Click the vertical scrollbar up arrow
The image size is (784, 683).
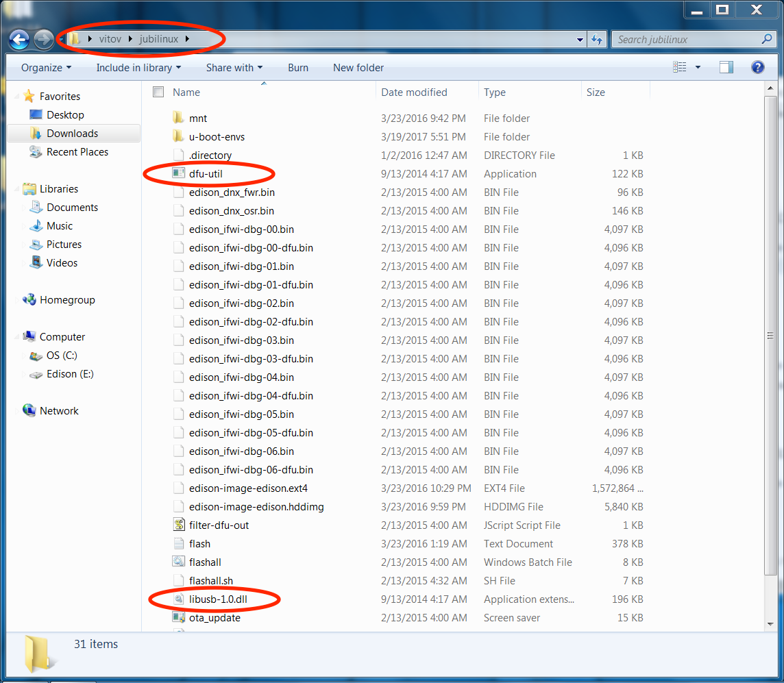pyautogui.click(x=770, y=88)
